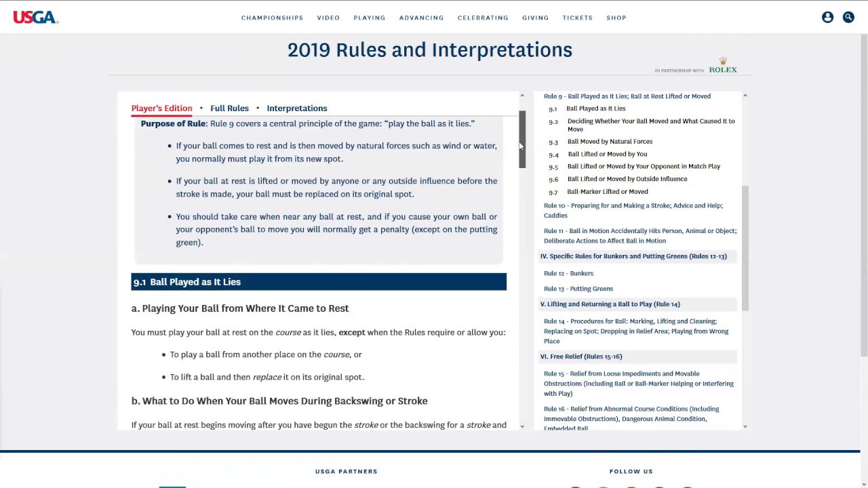Switch to the Interpretations tab
The width and height of the screenshot is (868, 488).
tap(296, 108)
